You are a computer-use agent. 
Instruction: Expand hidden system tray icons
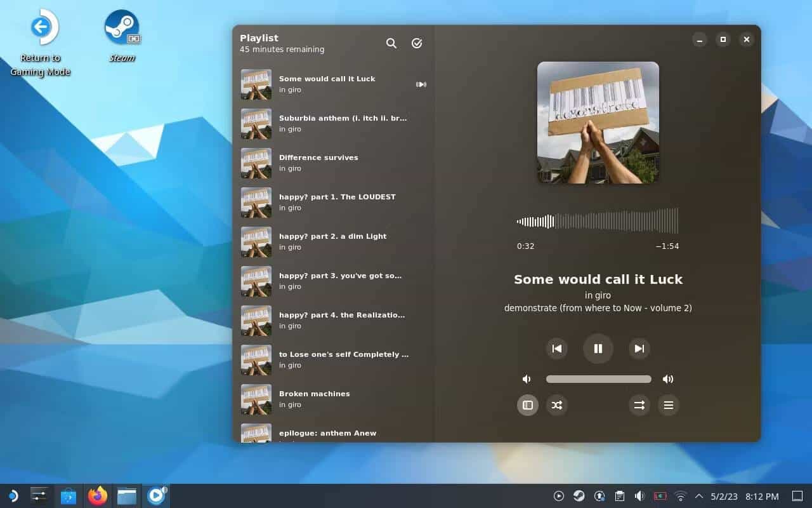698,496
